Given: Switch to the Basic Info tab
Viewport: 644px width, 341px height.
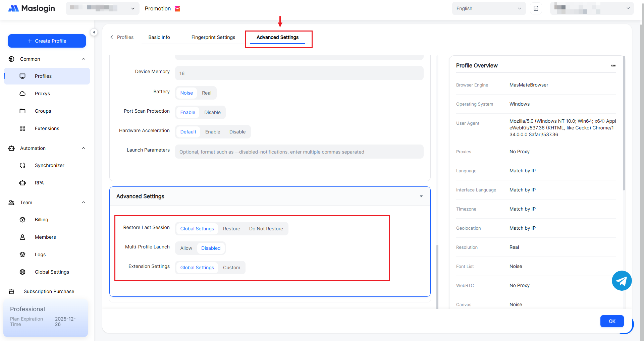Looking at the screenshot, I should (159, 37).
